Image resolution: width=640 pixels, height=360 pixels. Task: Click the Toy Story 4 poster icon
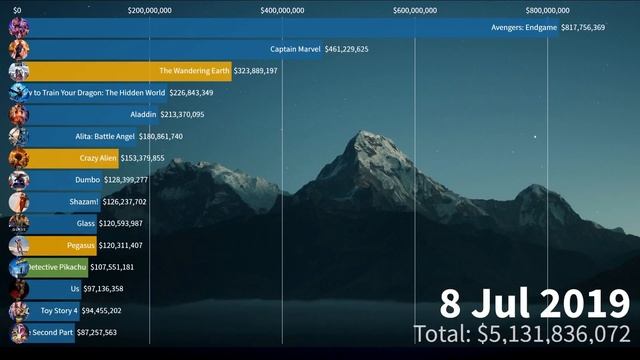[x=19, y=311]
